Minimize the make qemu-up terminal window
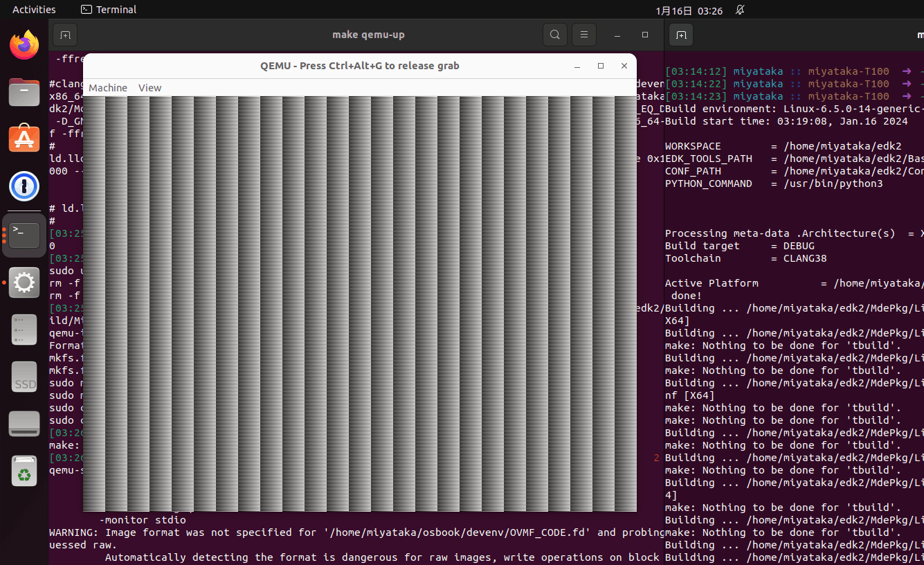This screenshot has width=924, height=565. [618, 35]
